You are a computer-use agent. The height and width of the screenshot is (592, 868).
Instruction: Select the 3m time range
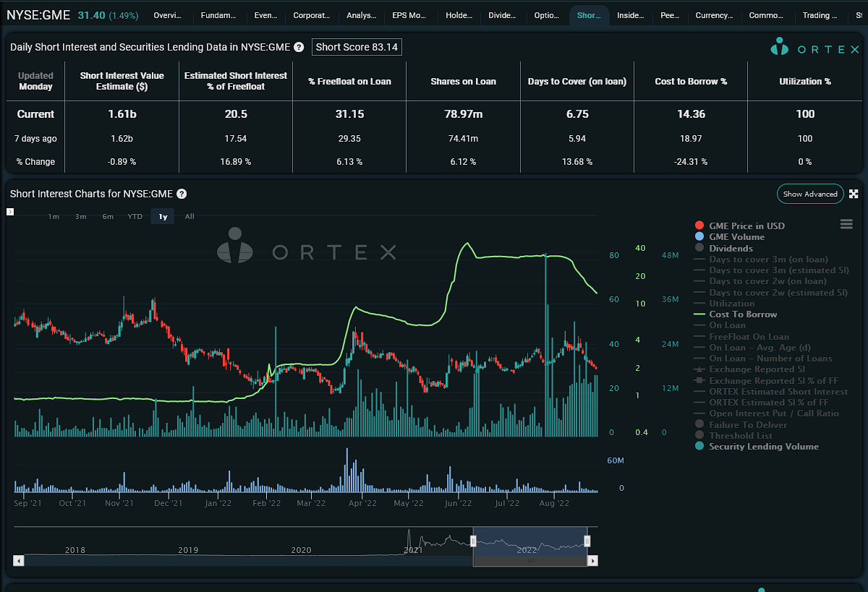80,215
